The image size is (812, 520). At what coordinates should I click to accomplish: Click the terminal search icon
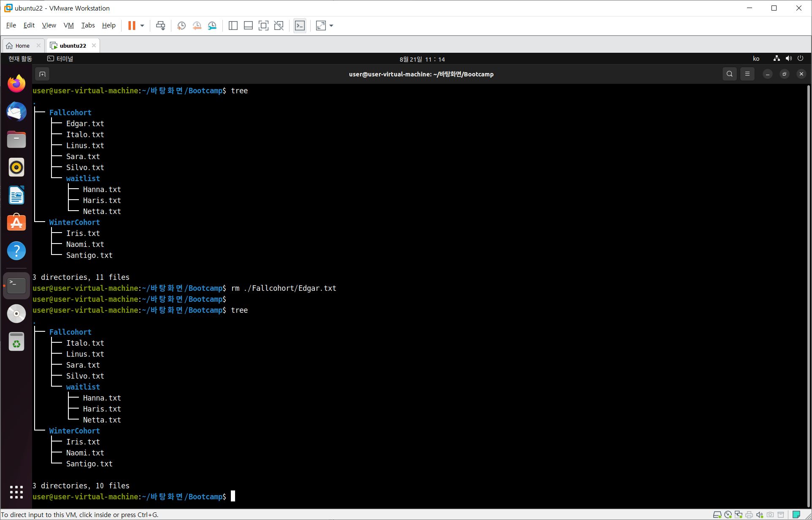tap(729, 74)
